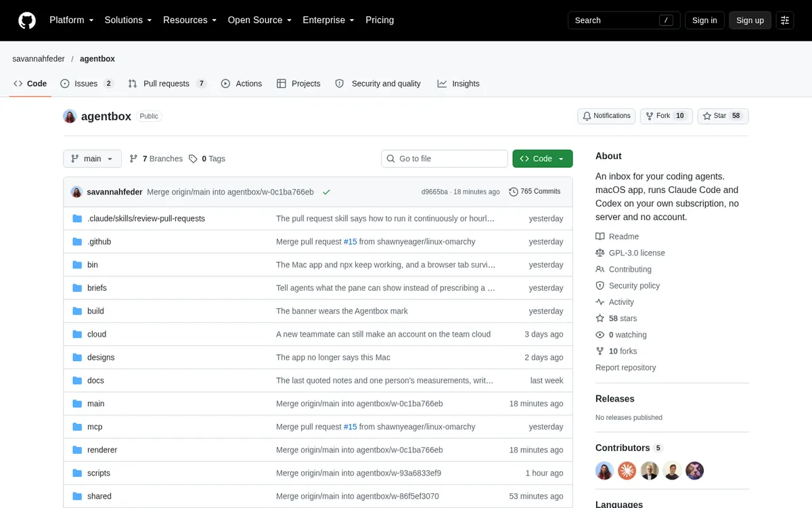Click the docs folder icon
This screenshot has width=812, height=508.
[77, 381]
